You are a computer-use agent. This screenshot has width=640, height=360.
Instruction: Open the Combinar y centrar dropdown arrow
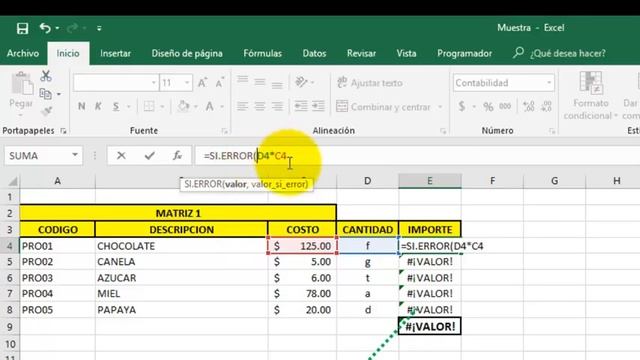click(440, 107)
